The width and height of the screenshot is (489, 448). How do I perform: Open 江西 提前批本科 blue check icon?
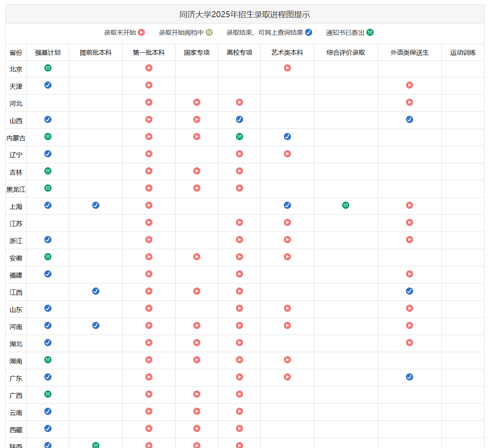pos(96,291)
